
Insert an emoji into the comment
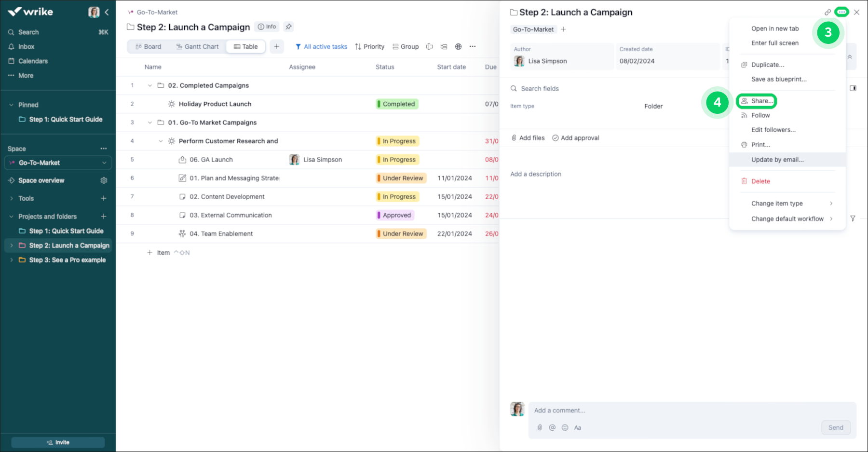pos(565,427)
